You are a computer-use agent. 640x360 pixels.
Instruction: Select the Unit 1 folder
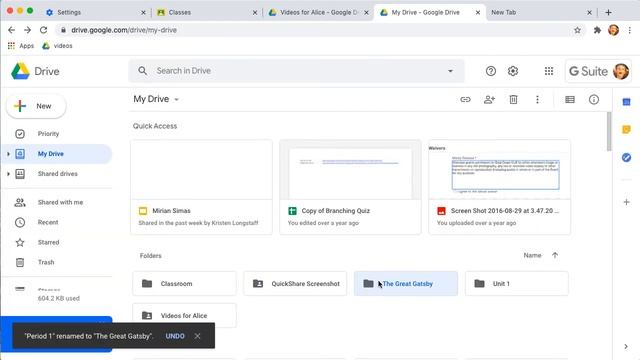517,283
